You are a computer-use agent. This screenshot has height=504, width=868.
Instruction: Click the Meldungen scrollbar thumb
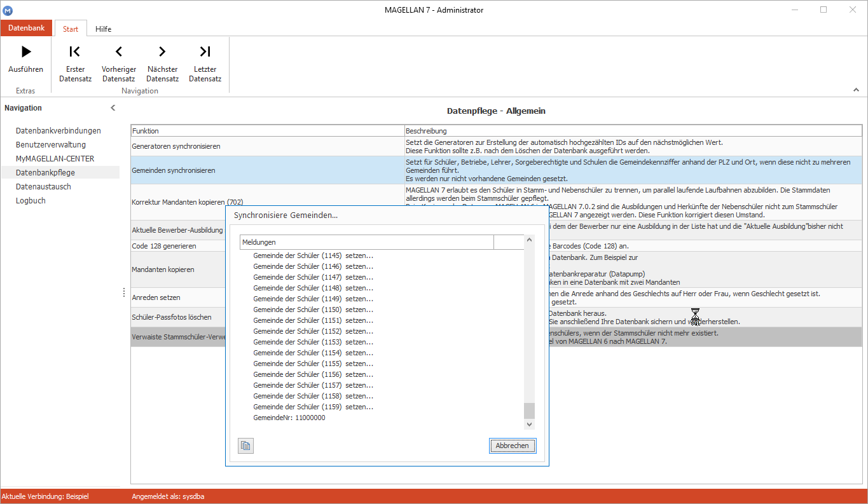point(530,410)
